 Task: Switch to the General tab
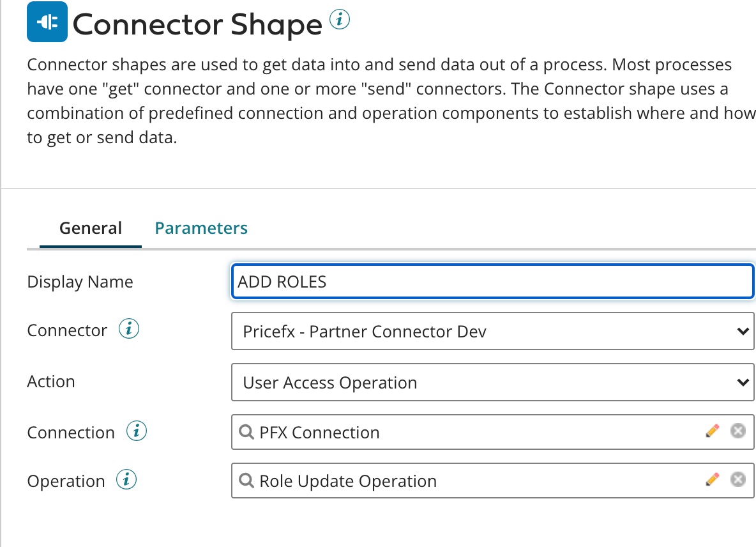pyautogui.click(x=91, y=228)
